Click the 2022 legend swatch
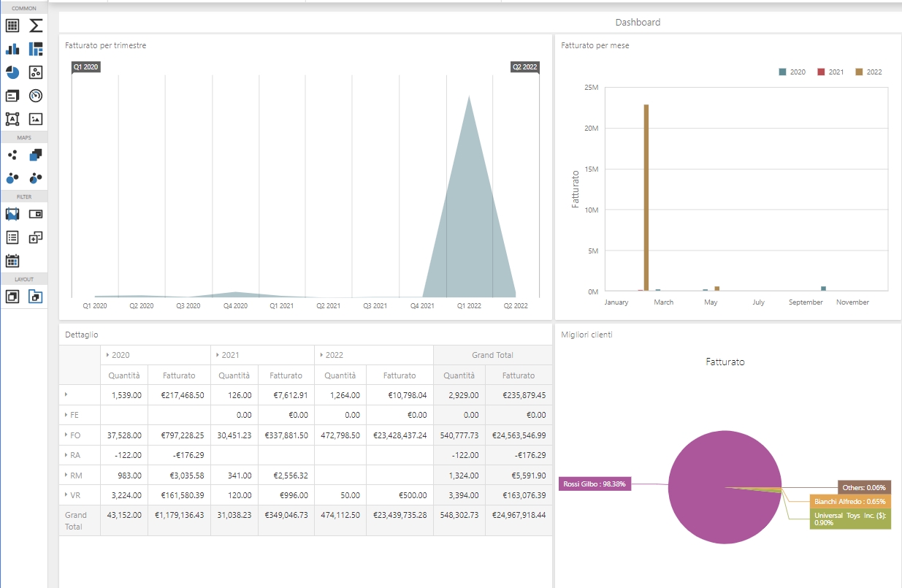 859,72
